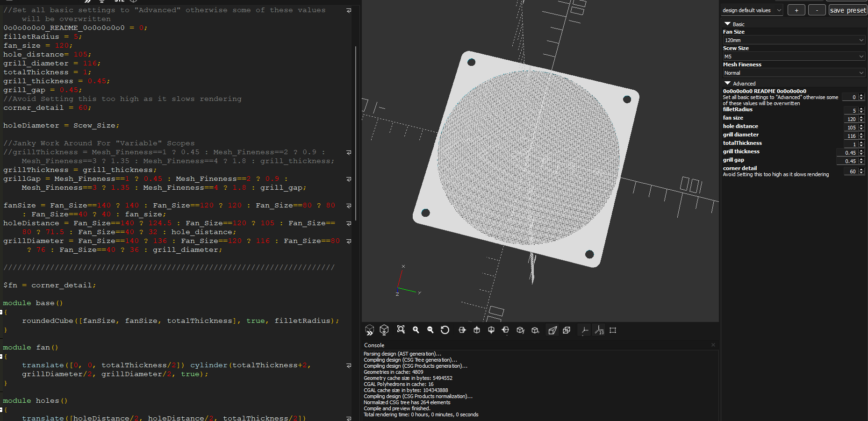Viewport: 868px width, 421px height.
Task: Click the Render icon in viewport toolbar
Action: click(x=384, y=330)
